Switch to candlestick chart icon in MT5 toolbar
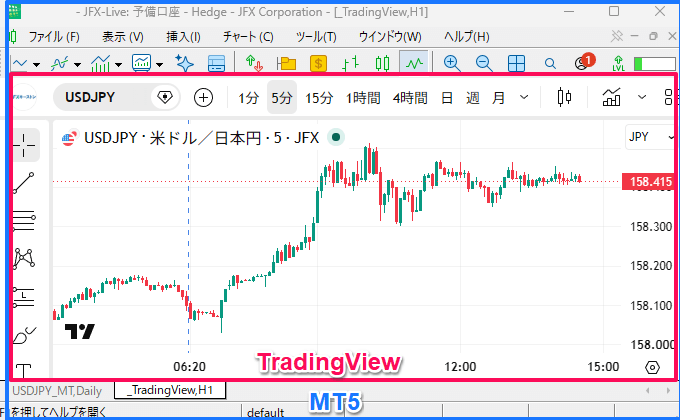Screen dimensions: 680x420 [x=382, y=64]
